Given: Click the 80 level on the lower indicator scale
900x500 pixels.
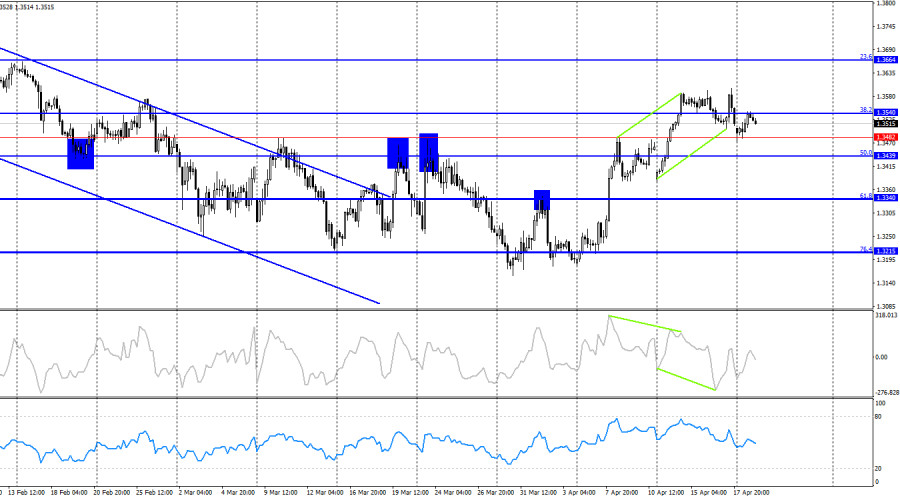Looking at the screenshot, I should point(878,416).
